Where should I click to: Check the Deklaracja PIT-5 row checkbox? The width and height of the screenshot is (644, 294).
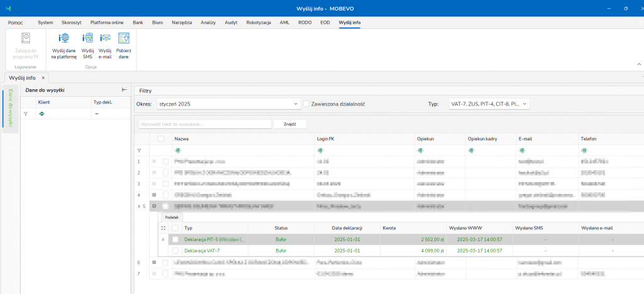point(175,239)
